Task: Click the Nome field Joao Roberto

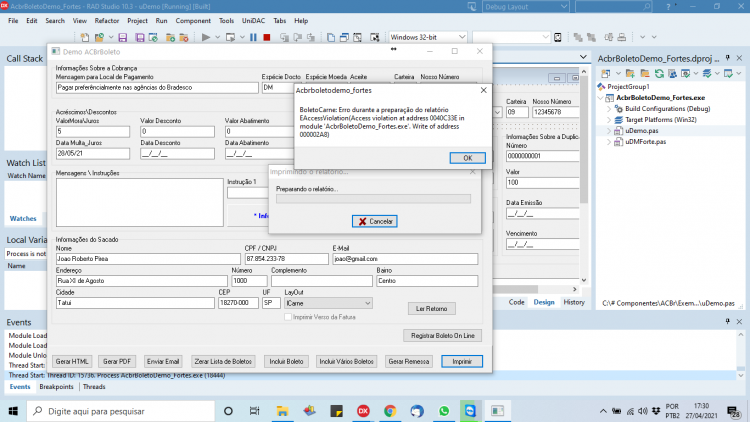Action: click(x=148, y=259)
